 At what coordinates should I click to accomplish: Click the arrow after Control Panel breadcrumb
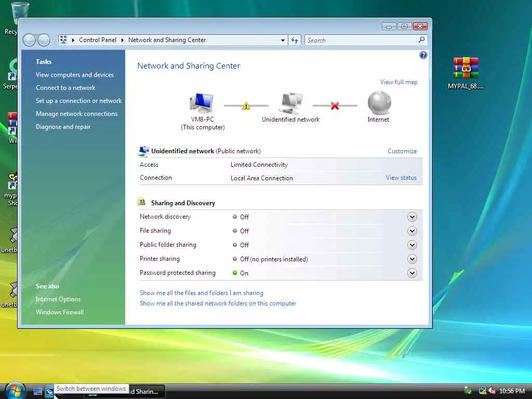tap(122, 41)
